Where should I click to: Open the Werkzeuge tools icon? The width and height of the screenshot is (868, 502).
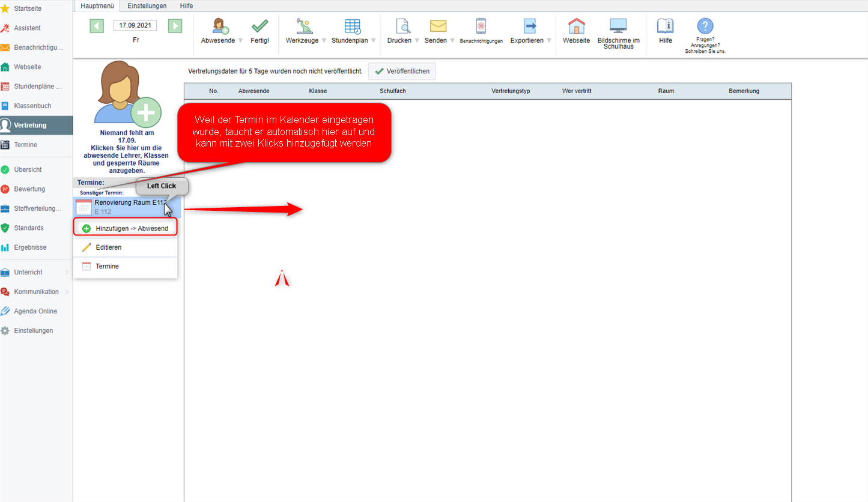[x=305, y=26]
